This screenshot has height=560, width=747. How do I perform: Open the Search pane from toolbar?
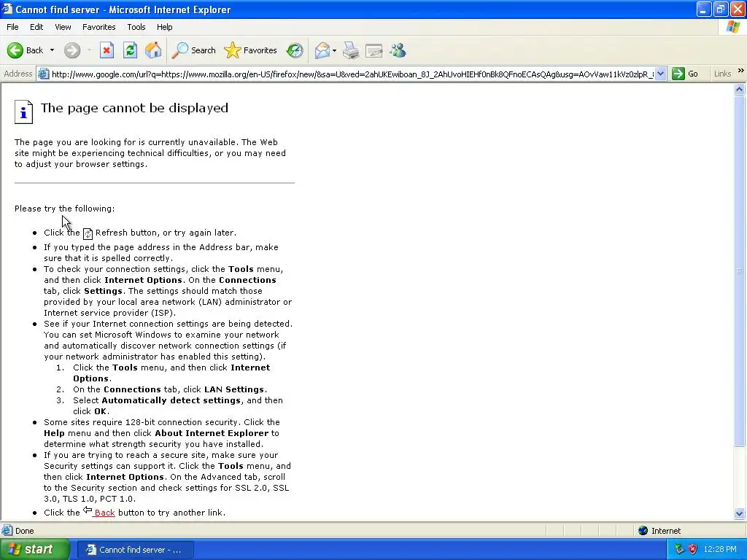tap(193, 50)
